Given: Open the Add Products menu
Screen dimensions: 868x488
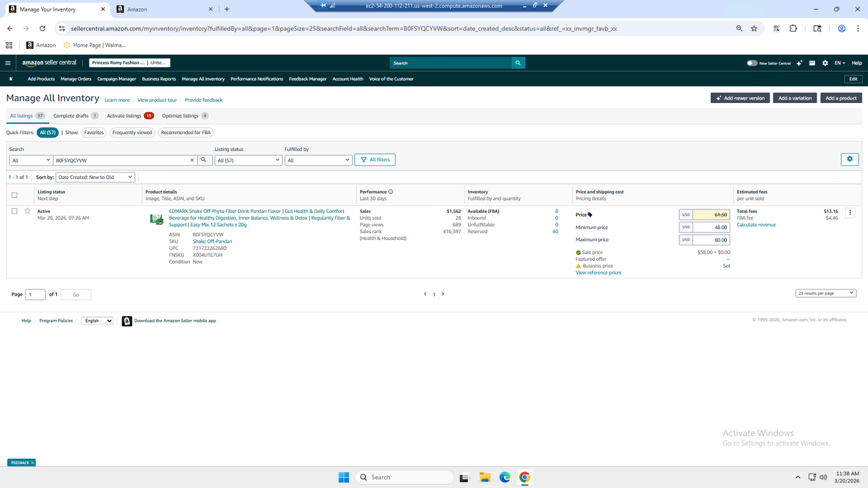Looking at the screenshot, I should [x=41, y=79].
